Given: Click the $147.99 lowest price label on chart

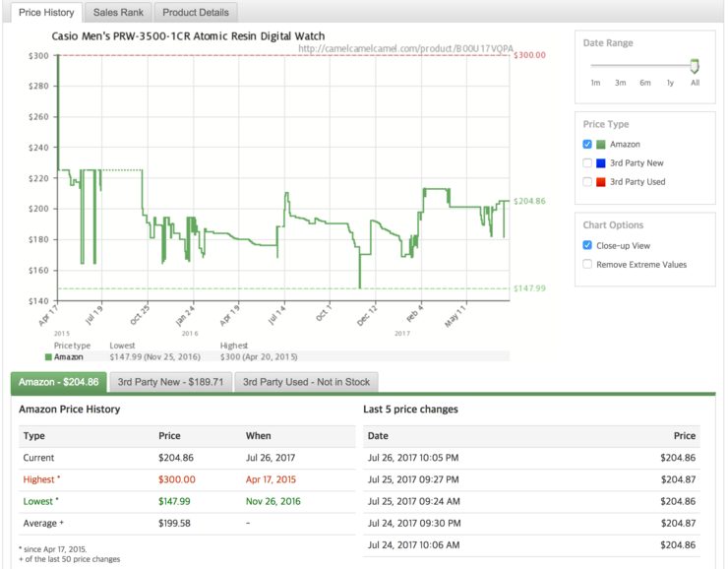Looking at the screenshot, I should click(529, 288).
